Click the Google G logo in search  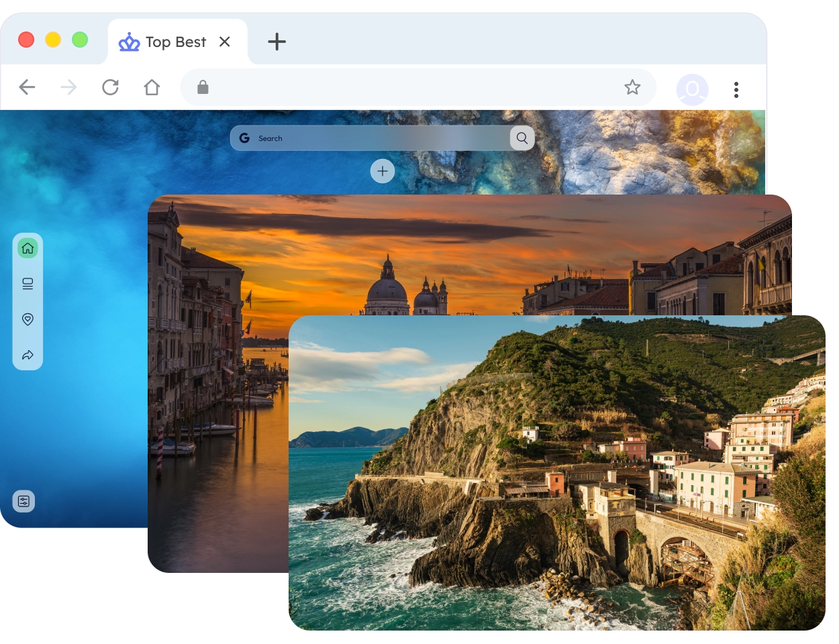point(244,138)
